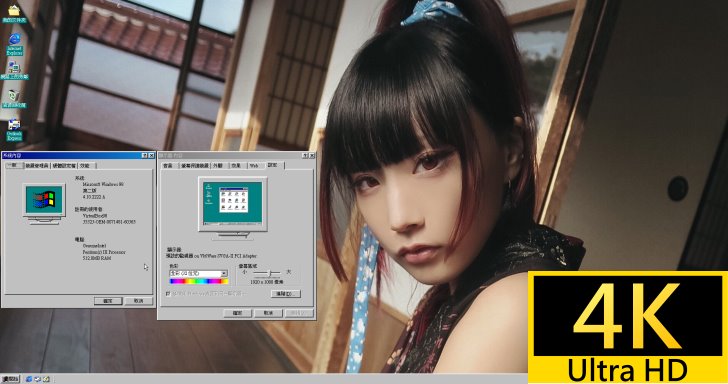This screenshot has height=384, width=728.
Task: Click Cancel in the Display Properties dialog
Action: (268, 313)
